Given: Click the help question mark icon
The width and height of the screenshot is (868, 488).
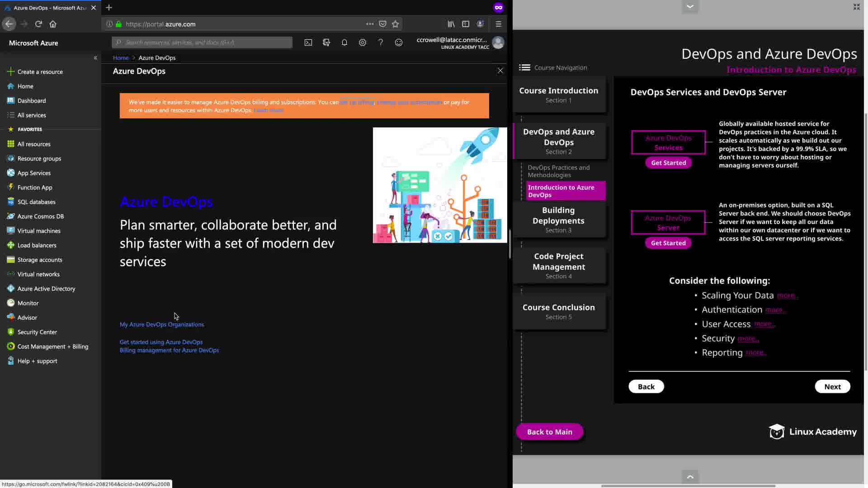Looking at the screenshot, I should click(381, 42).
